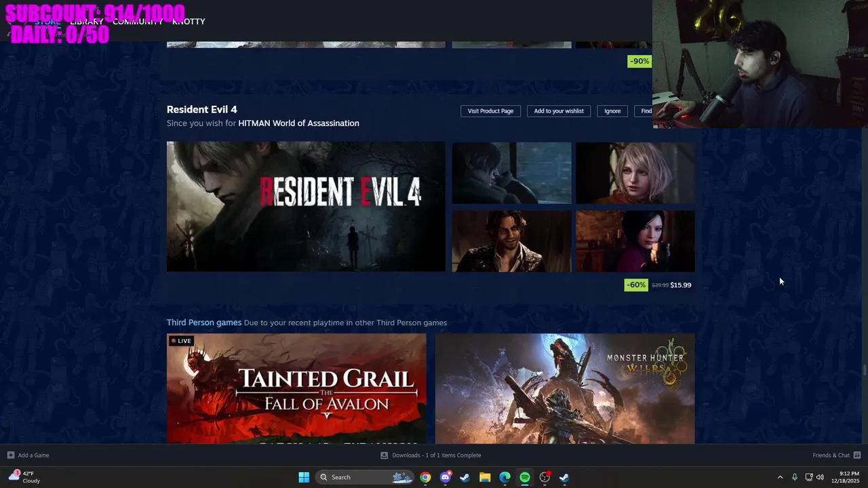Open the Windows Start menu

304,477
